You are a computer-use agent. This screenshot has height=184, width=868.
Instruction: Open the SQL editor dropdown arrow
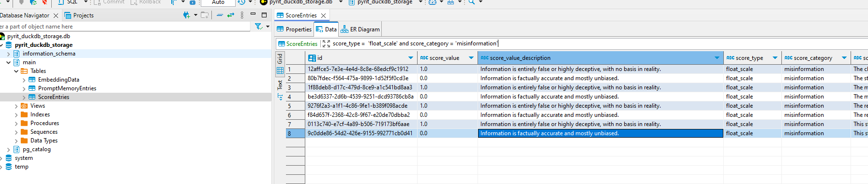click(86, 2)
